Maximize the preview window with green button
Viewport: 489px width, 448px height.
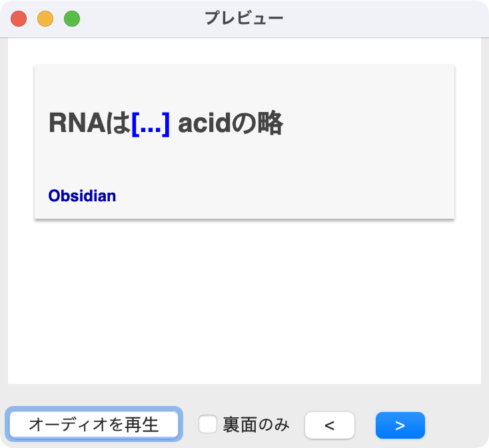72,19
